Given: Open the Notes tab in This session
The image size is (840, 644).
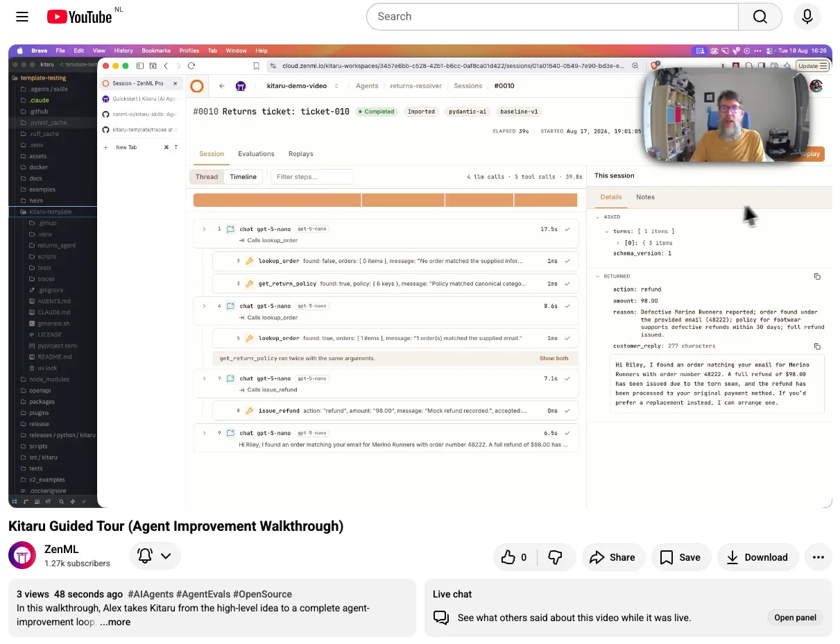Looking at the screenshot, I should [x=645, y=197].
